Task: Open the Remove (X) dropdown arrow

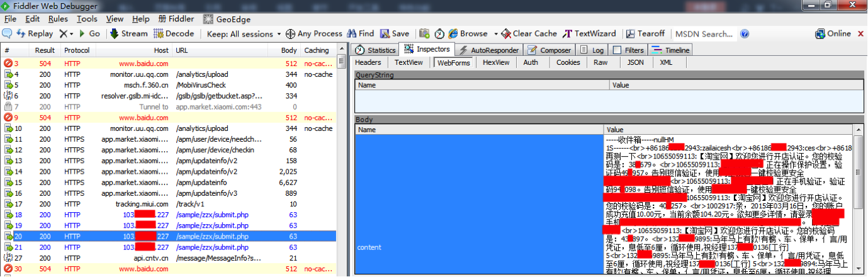Action: click(x=71, y=33)
